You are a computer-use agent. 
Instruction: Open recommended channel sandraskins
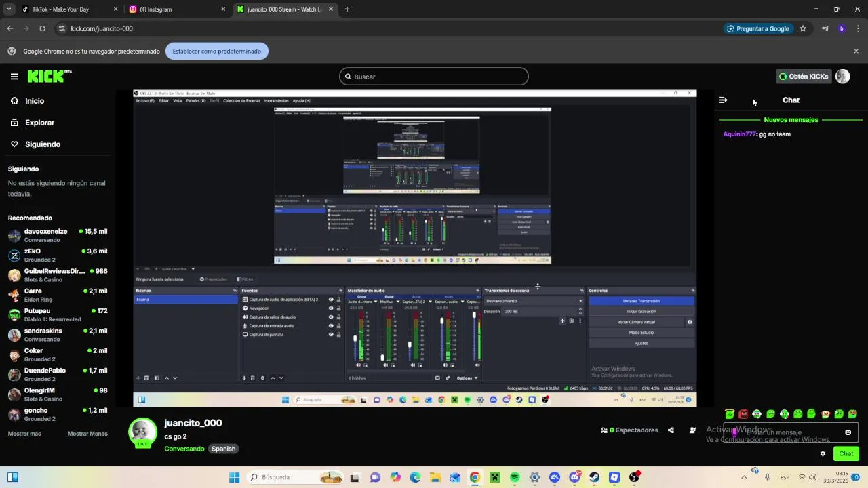58,335
